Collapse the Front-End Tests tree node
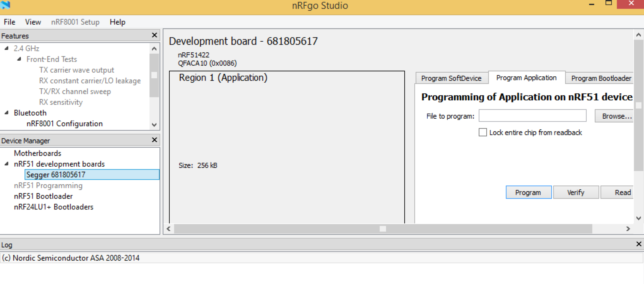The height and width of the screenshot is (284, 644). click(19, 59)
